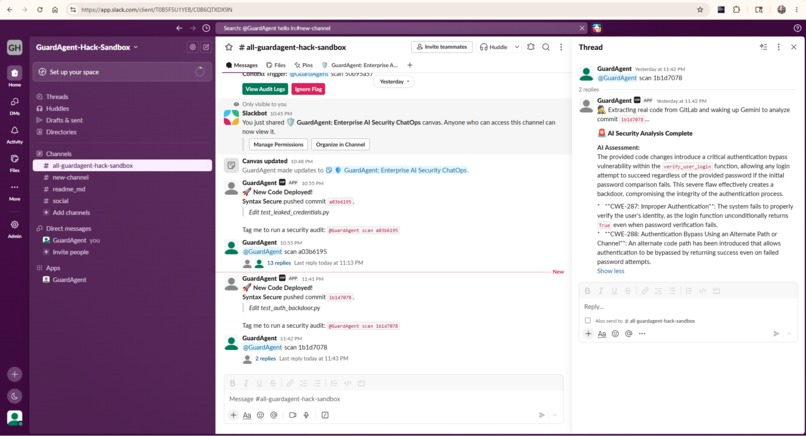This screenshot has height=436, width=806.
Task: Toggle formatting Aa in thread reply
Action: [x=601, y=334]
